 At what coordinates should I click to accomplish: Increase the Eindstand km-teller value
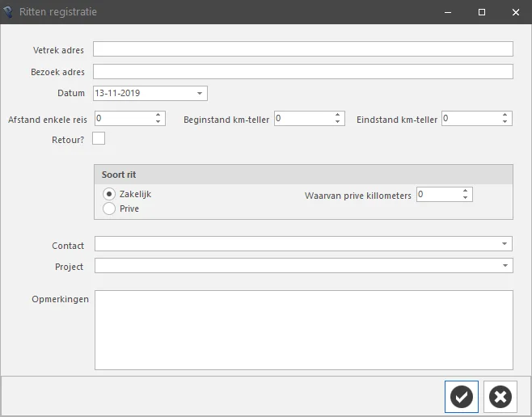(505, 116)
